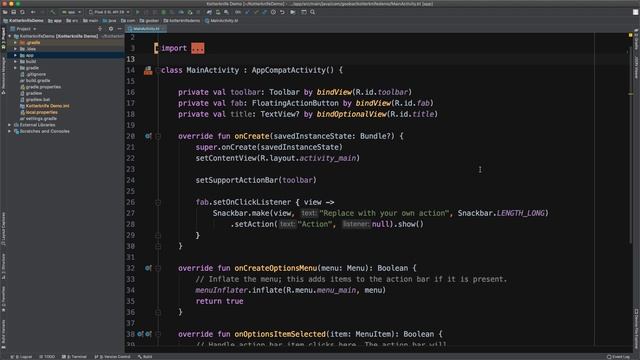This screenshot has height=360, width=640.
Task: Expand the .idea folder
Action: pos(16,49)
